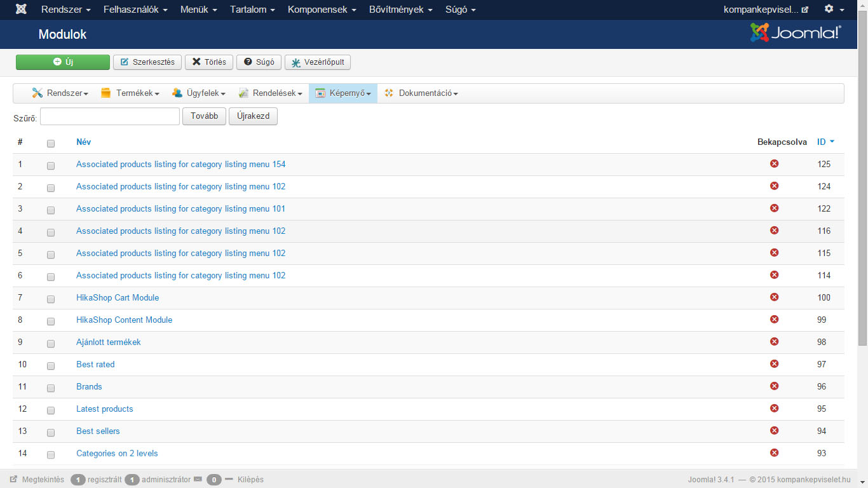The height and width of the screenshot is (488, 868).
Task: Select all modules with the header checkbox
Action: 51,144
